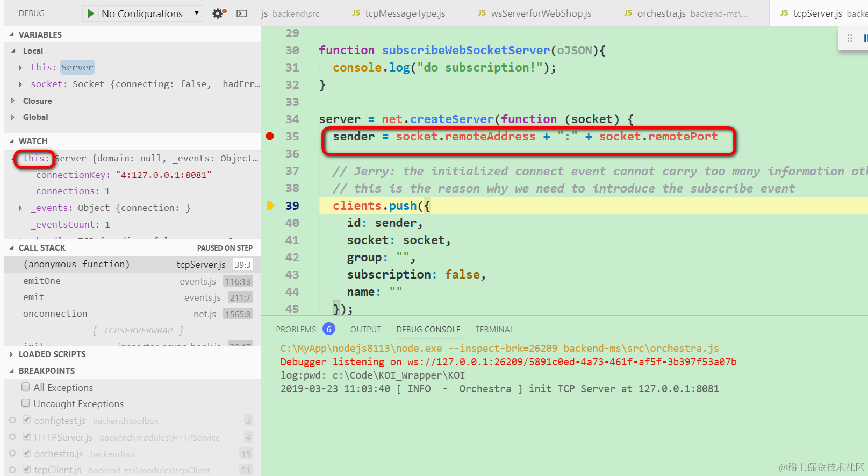The height and width of the screenshot is (476, 868).
Task: Collapse the BREAKPOINTS section
Action: 12,371
